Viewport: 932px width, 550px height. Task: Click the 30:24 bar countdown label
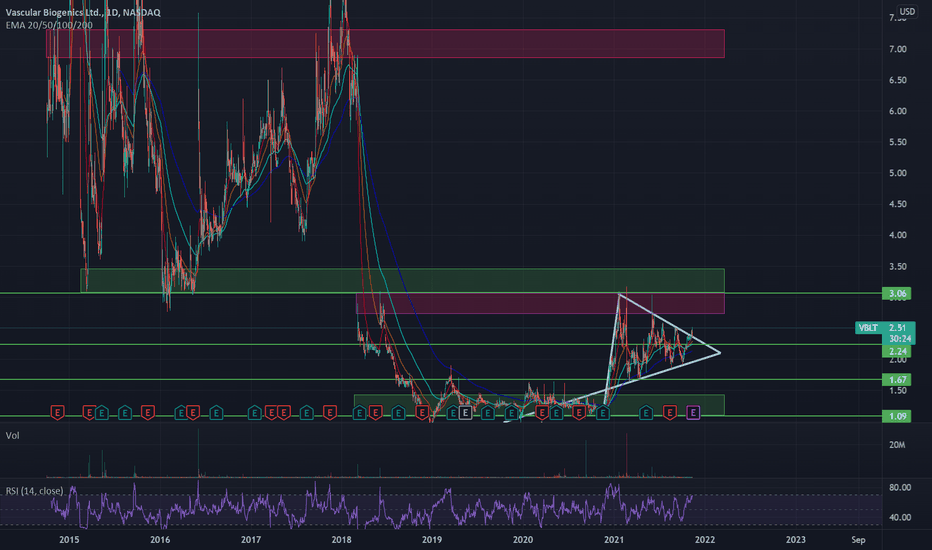click(899, 338)
